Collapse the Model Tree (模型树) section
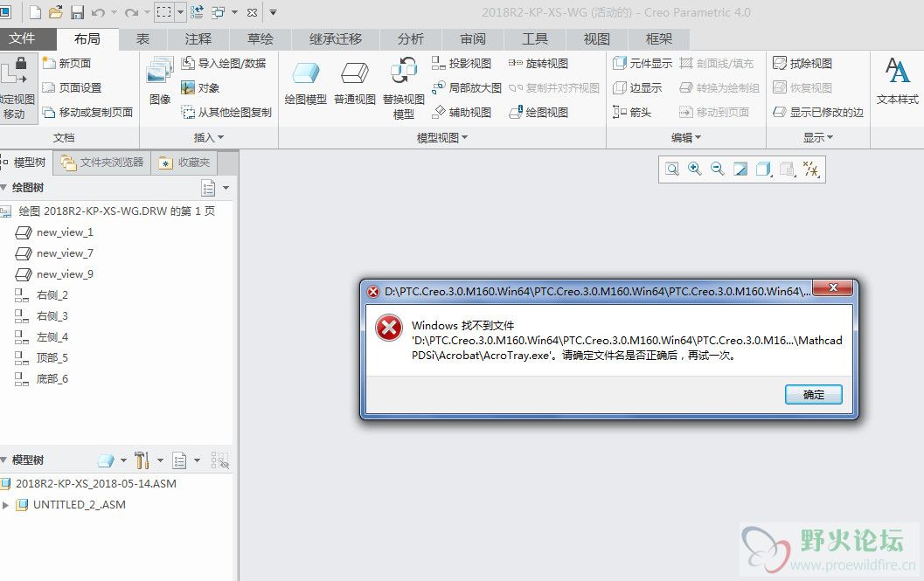 click(x=3, y=460)
